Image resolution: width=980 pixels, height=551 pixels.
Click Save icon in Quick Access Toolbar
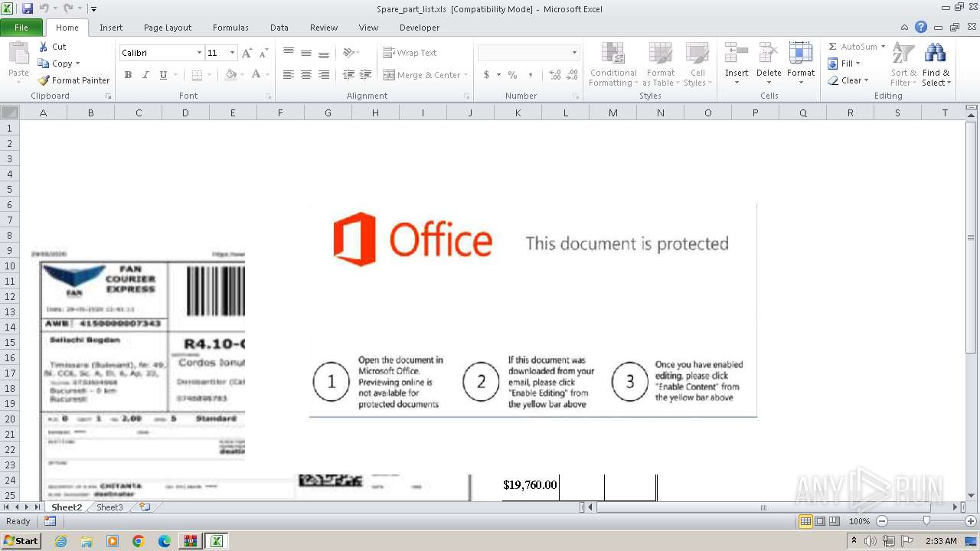point(28,8)
